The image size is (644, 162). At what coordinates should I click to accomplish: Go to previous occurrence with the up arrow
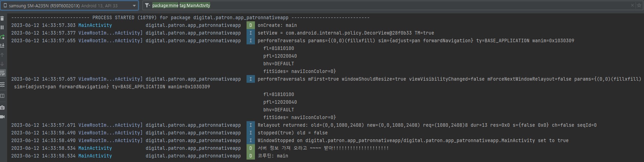pos(2,55)
